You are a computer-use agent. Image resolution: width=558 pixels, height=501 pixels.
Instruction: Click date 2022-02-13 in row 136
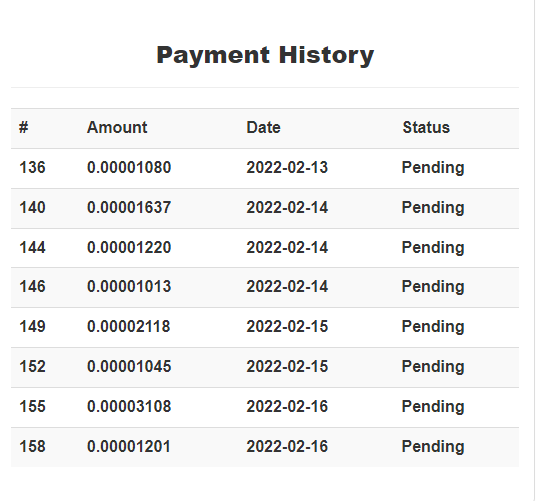point(287,167)
